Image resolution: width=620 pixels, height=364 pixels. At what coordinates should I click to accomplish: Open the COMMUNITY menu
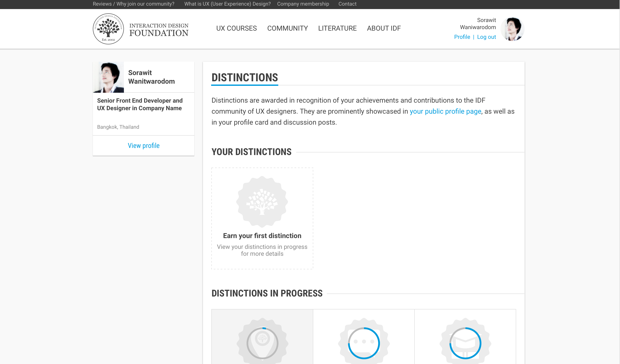[287, 28]
